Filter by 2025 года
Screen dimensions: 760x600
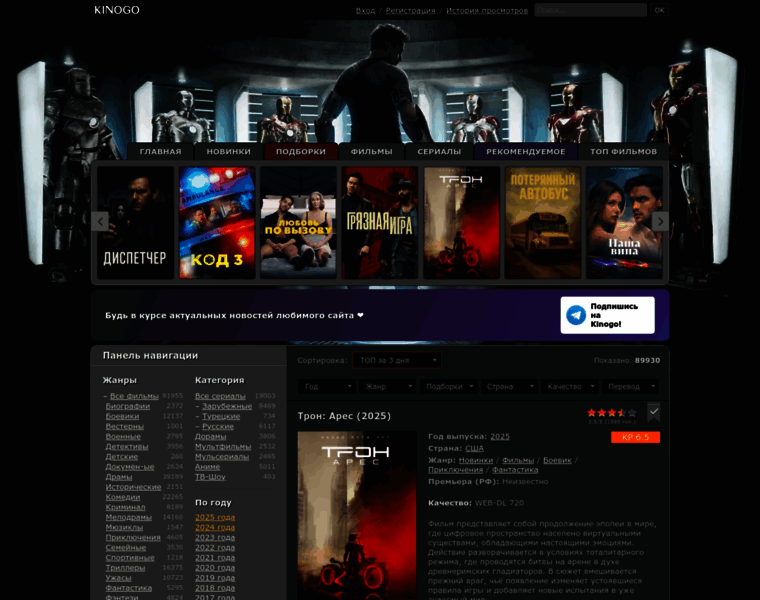tap(215, 517)
